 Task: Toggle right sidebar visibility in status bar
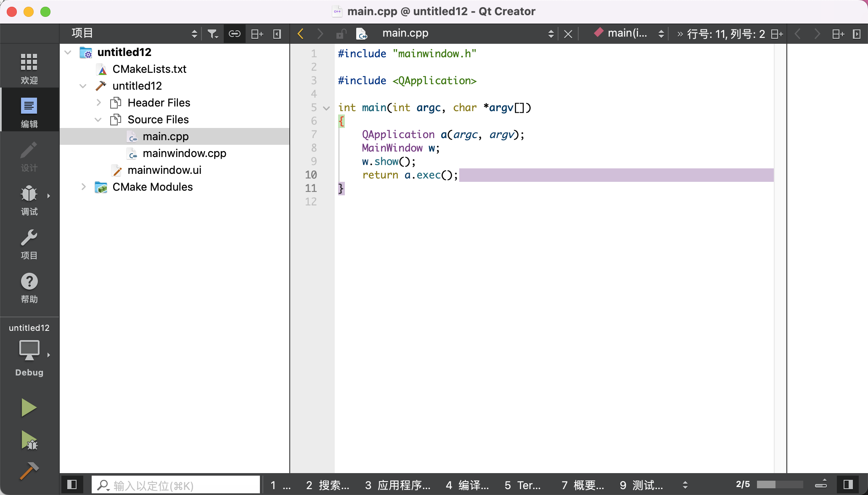[848, 484]
